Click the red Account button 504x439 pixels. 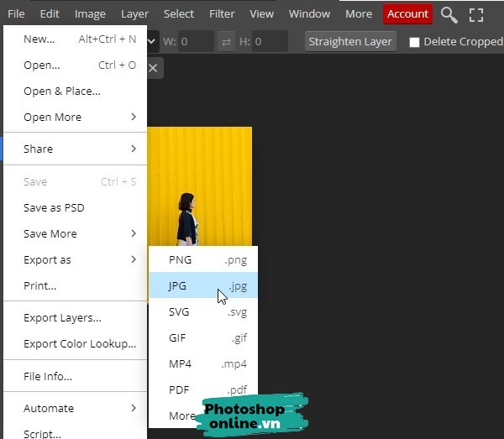pos(407,14)
